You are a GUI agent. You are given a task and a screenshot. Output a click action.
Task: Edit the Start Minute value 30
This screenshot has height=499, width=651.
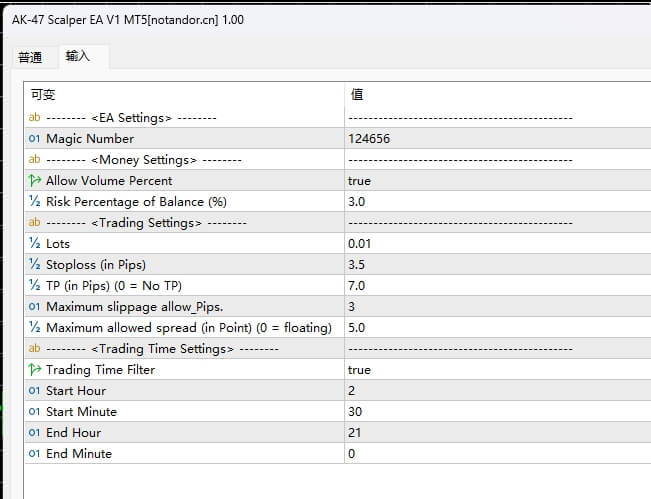tap(355, 412)
